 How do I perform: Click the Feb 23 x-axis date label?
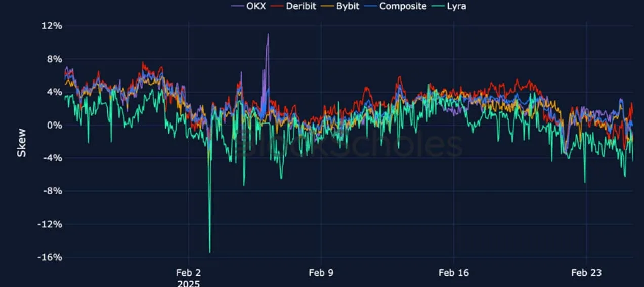(x=586, y=273)
